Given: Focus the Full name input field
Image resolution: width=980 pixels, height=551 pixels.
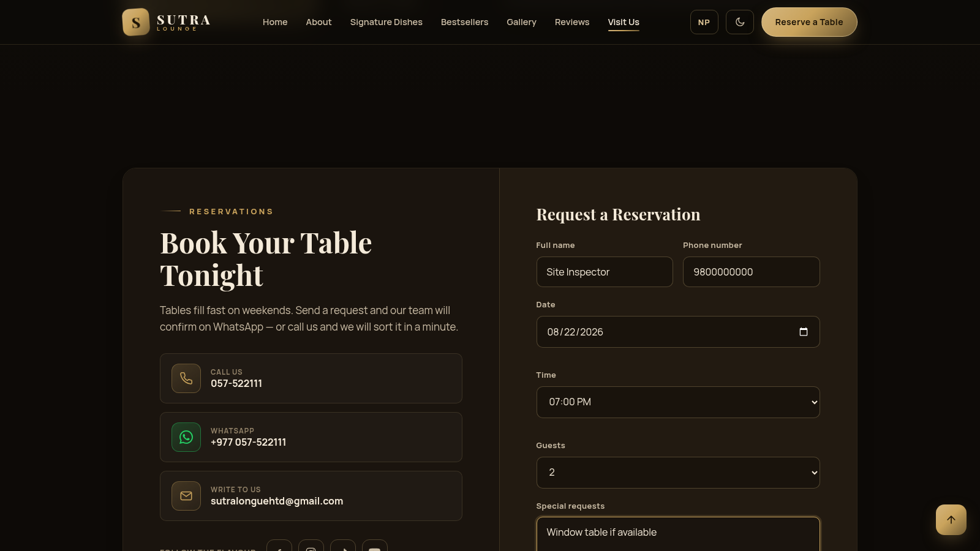Looking at the screenshot, I should [x=605, y=272].
